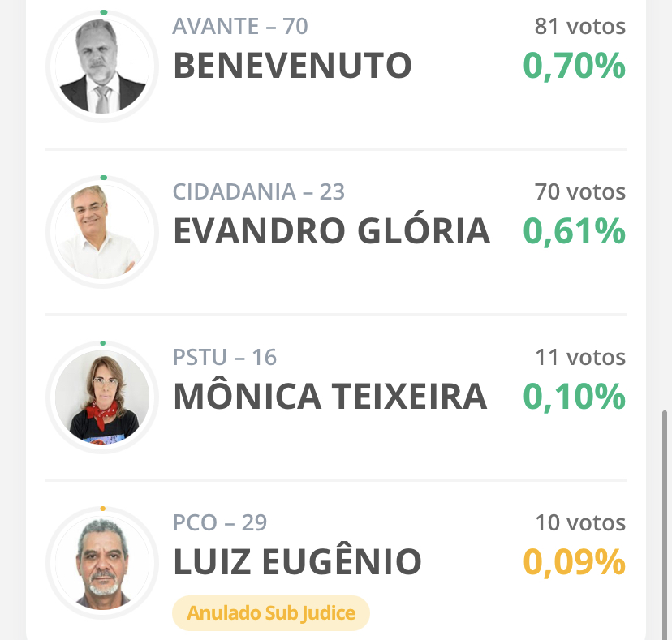Click the vertical scrollbar thumb
672x640 pixels.
tap(665, 525)
